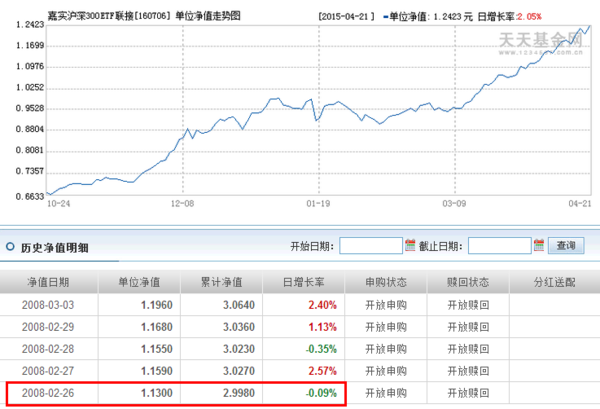Viewport: 600px width, 409px height.
Task: Open the end date calendar picker icon
Action: coord(539,245)
